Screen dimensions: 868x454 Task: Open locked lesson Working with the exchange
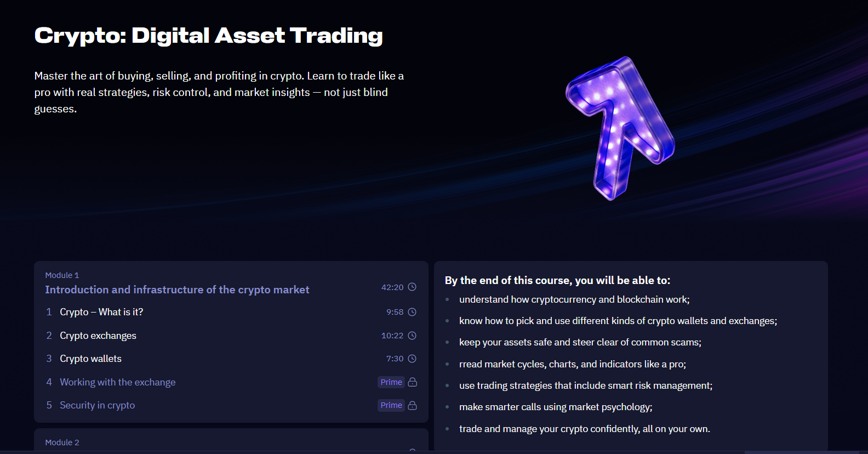[x=118, y=382]
